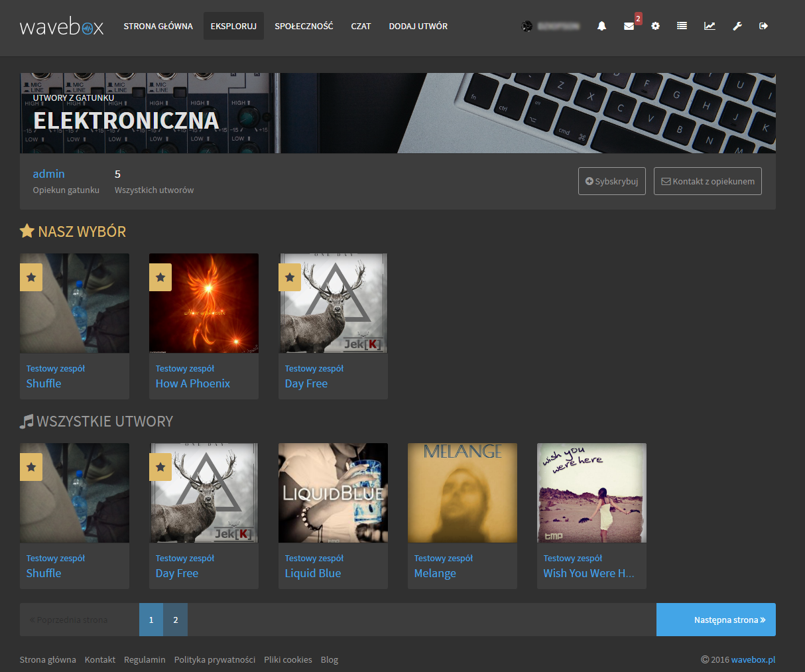Click the star badge on Day Free in Nasz wybór

click(x=290, y=277)
